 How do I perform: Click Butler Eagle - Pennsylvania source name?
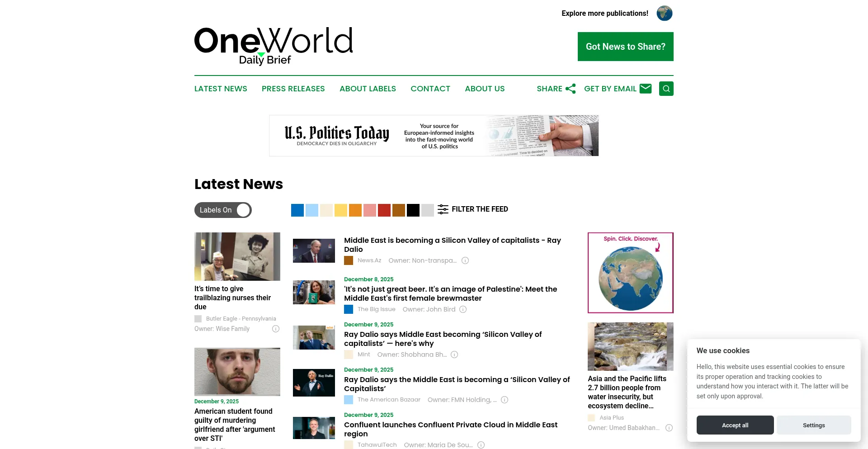pyautogui.click(x=241, y=319)
